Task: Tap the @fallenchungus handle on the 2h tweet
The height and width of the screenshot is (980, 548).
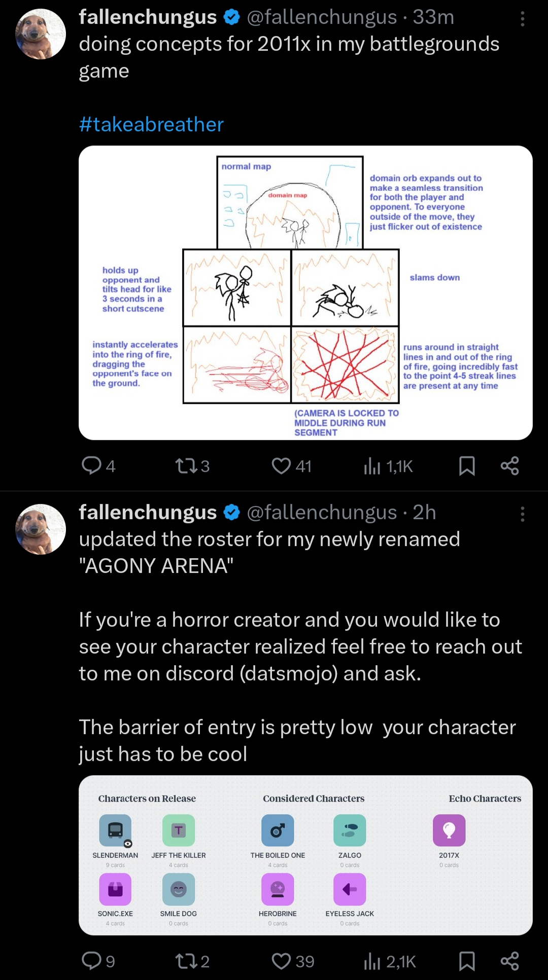Action: click(x=322, y=513)
